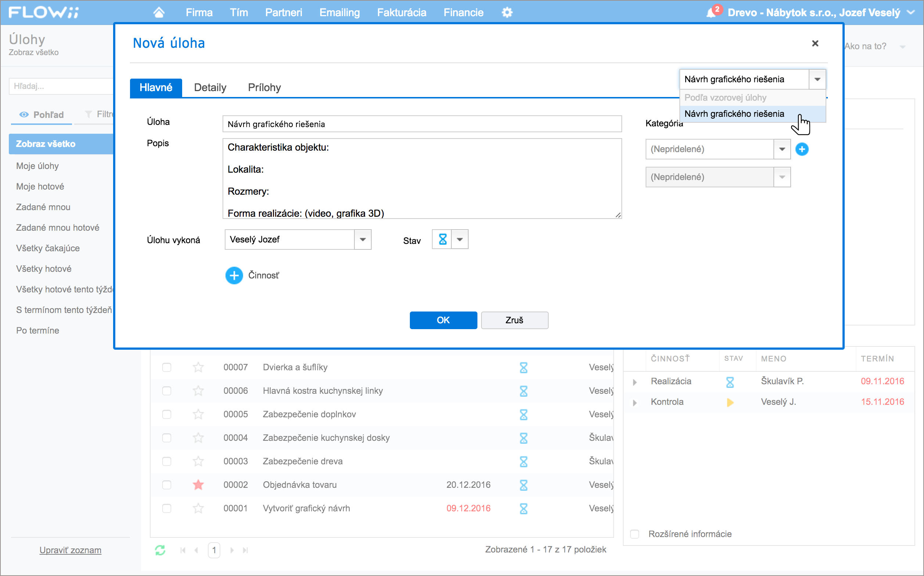Click the Hľadaj search field
The image size is (924, 576).
(61, 86)
